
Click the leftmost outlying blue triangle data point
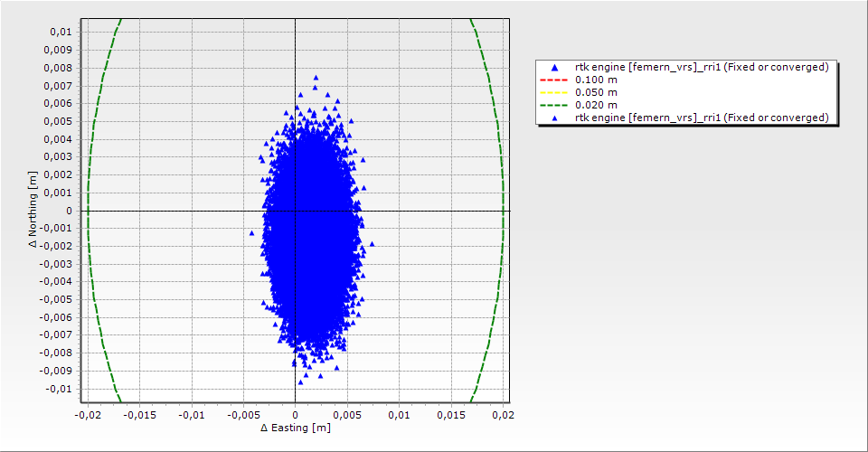point(252,233)
